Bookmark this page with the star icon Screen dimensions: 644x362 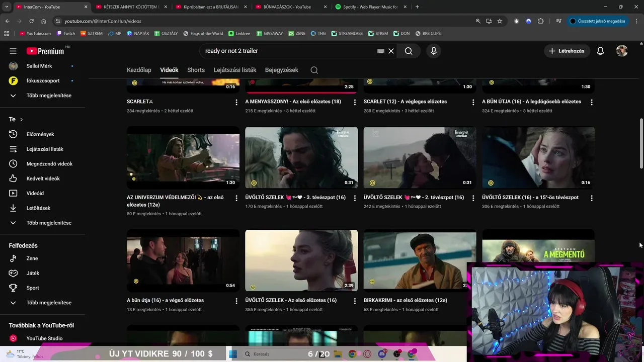pyautogui.click(x=500, y=21)
